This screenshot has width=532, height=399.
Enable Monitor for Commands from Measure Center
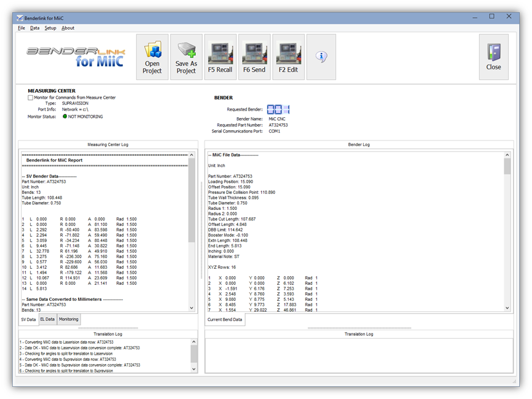[31, 98]
